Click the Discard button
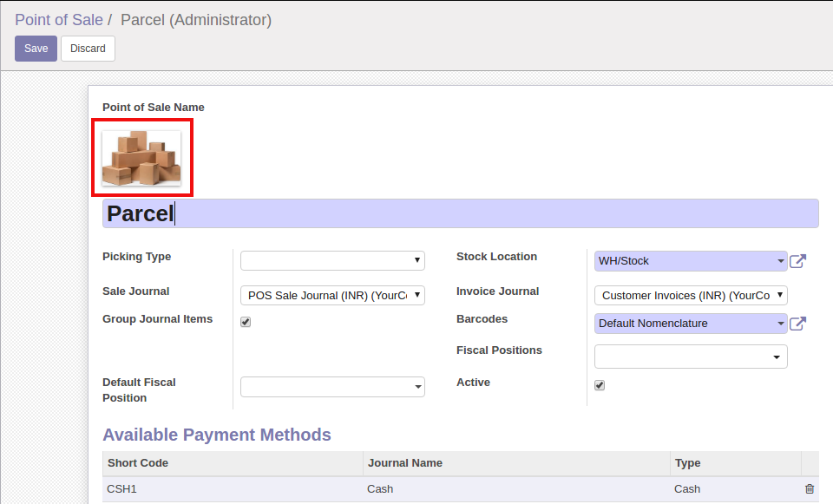The height and width of the screenshot is (504, 833). click(88, 49)
